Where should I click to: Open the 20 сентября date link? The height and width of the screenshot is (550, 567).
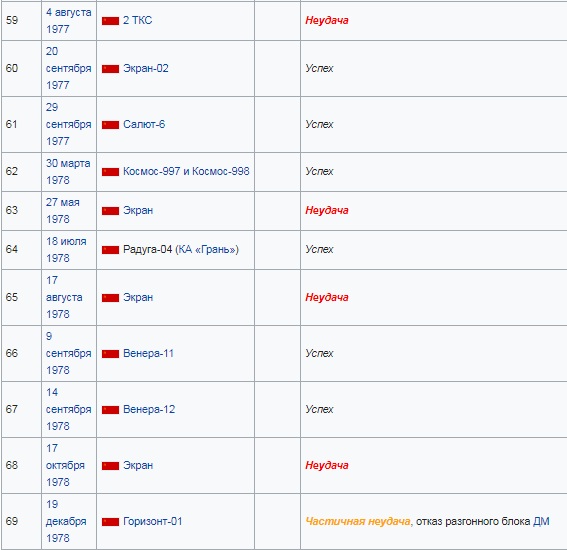68,60
